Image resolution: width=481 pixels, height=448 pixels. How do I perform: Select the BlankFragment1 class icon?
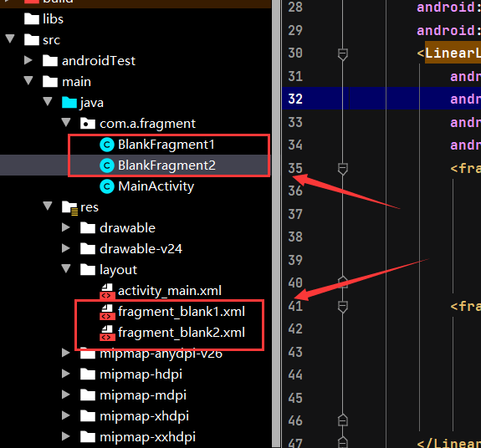coord(107,145)
